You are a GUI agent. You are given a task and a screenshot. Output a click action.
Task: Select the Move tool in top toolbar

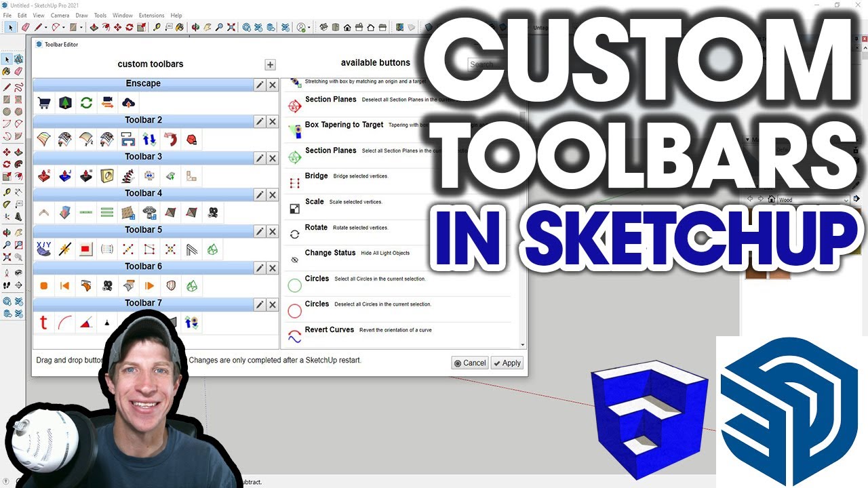[x=117, y=27]
